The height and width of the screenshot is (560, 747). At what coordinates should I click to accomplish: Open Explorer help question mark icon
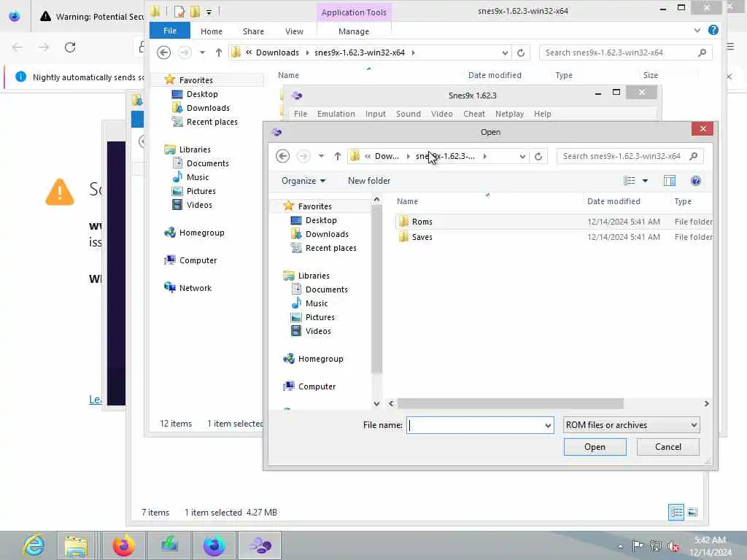713,30
